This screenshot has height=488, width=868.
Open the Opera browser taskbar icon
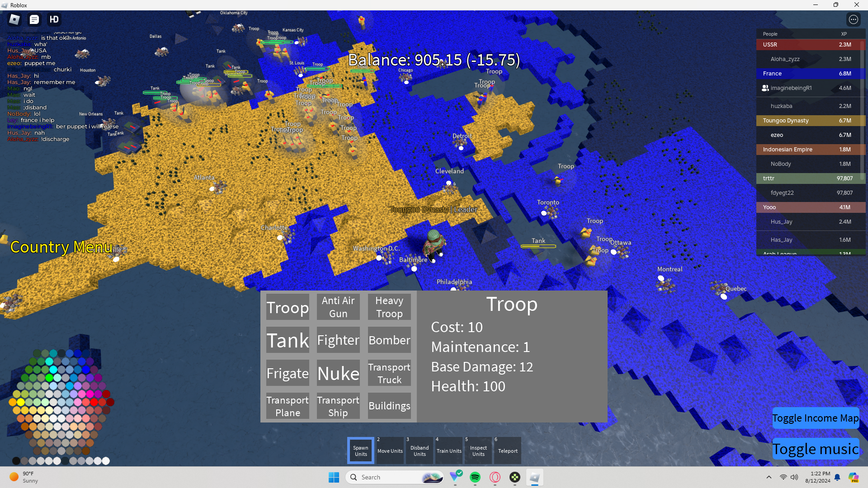pyautogui.click(x=495, y=477)
